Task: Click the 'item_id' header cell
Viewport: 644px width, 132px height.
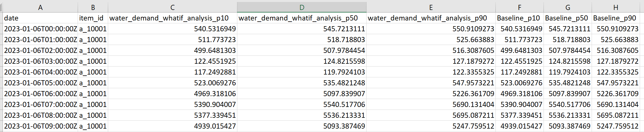Action: point(93,18)
